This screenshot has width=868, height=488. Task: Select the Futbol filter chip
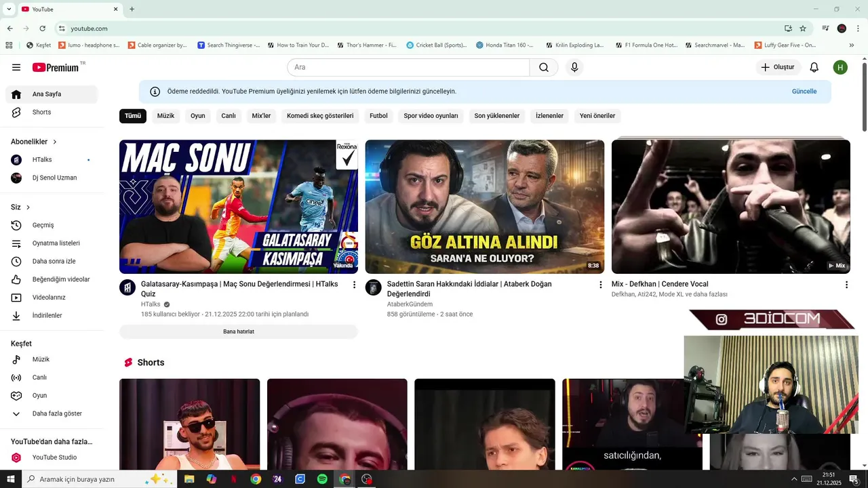point(378,116)
